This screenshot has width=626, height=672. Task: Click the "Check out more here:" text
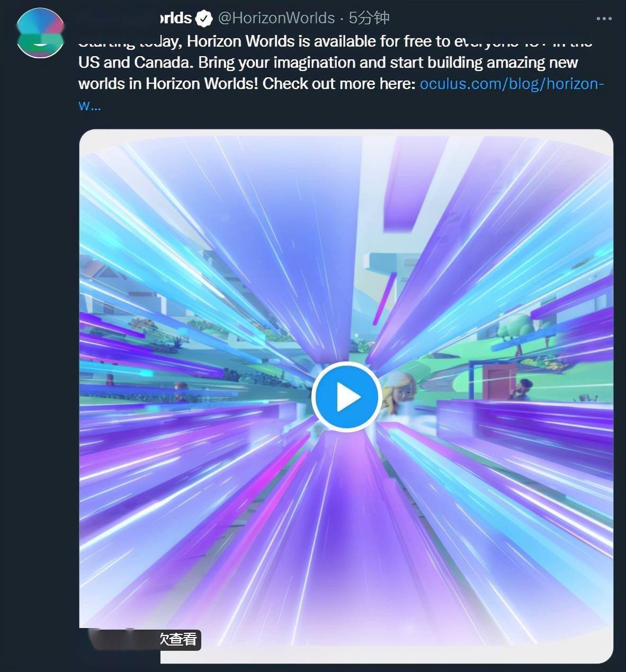339,84
